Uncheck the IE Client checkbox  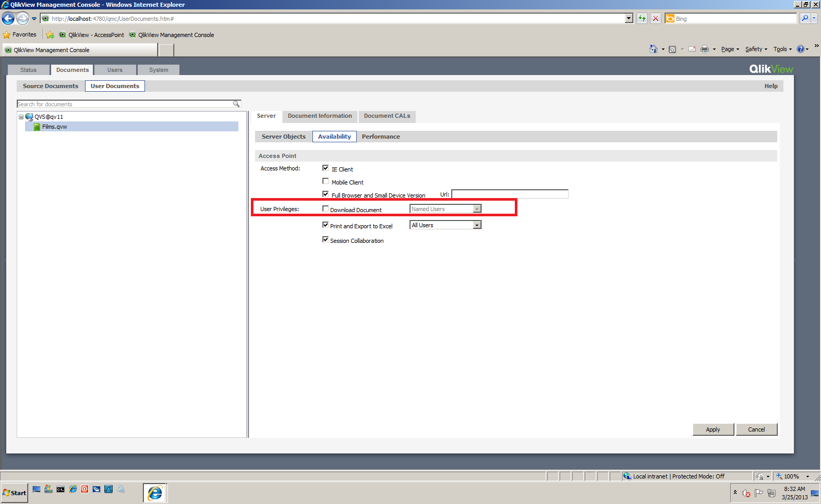click(x=325, y=168)
